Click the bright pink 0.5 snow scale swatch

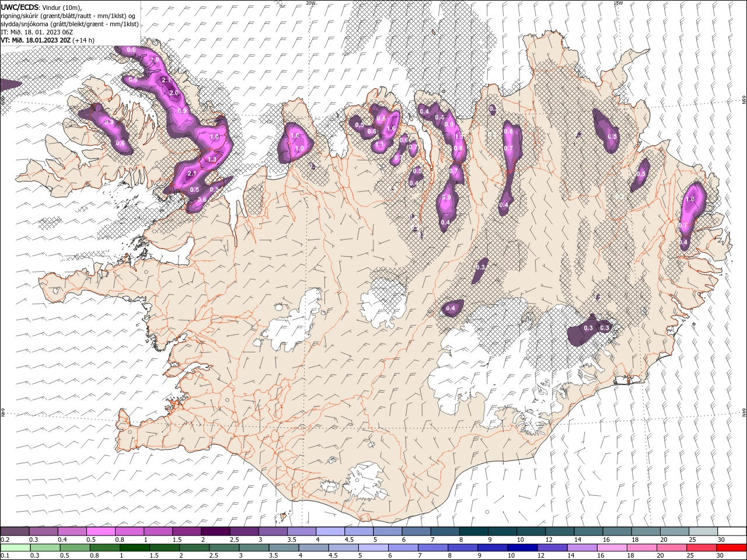[101, 531]
